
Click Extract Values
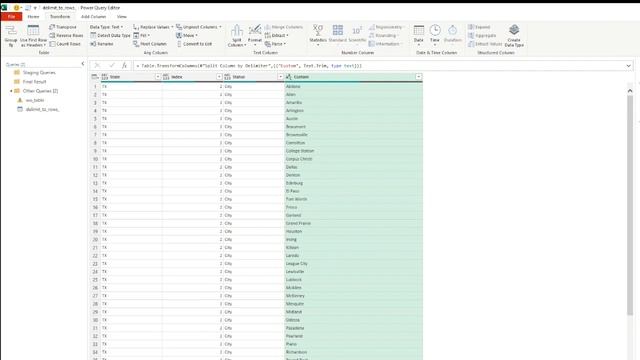point(485,44)
